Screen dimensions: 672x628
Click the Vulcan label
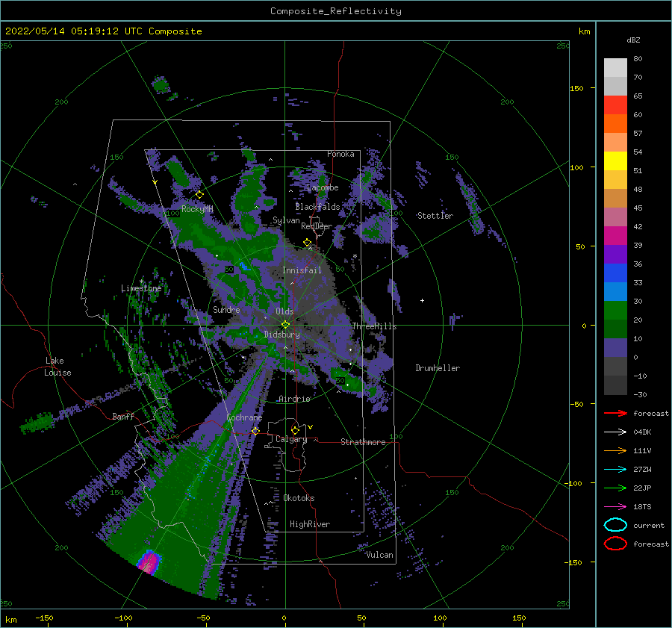pyautogui.click(x=379, y=555)
